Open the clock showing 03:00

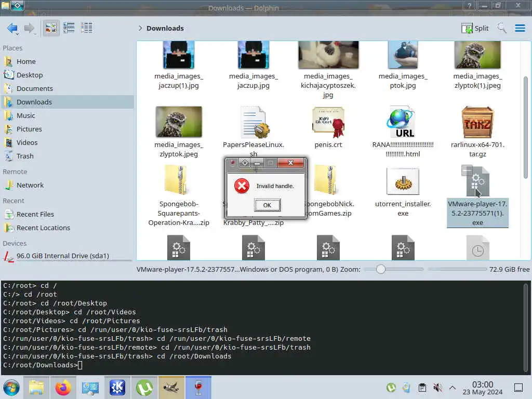click(x=483, y=388)
